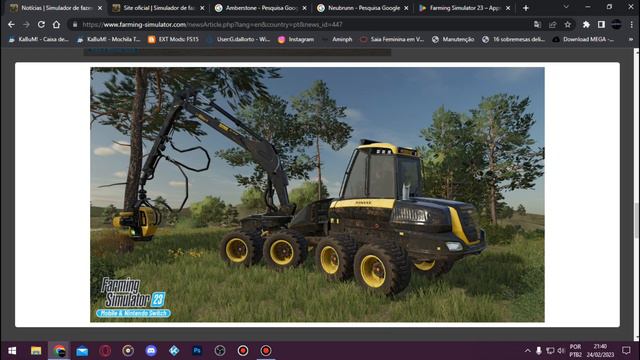This screenshot has width=640, height=360.
Task: Close the Notícias tab
Action: pyautogui.click(x=100, y=8)
